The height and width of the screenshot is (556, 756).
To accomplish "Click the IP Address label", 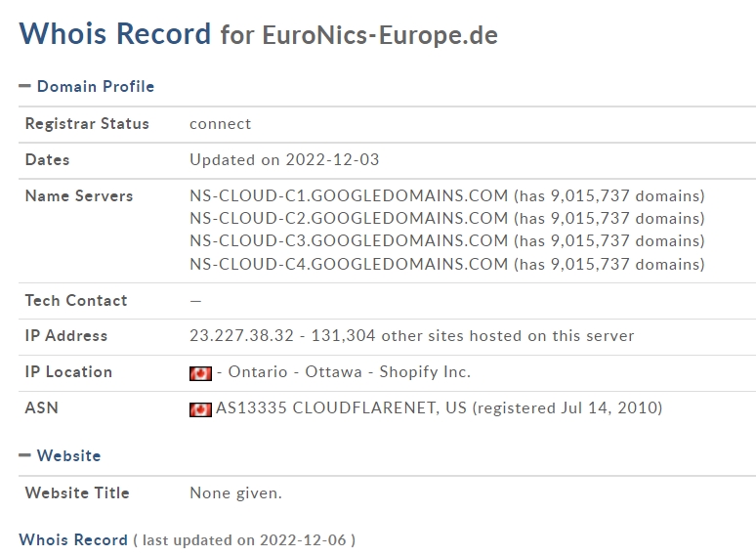I will tap(66, 335).
